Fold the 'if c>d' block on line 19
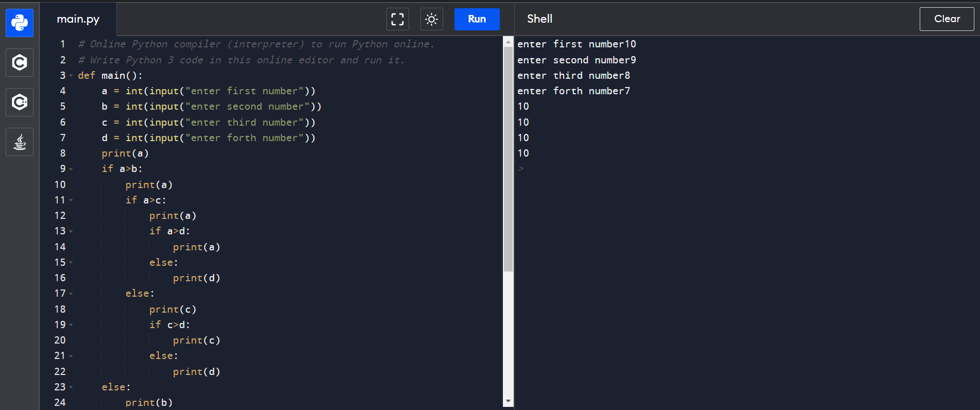This screenshot has width=980, height=410. coord(71,325)
